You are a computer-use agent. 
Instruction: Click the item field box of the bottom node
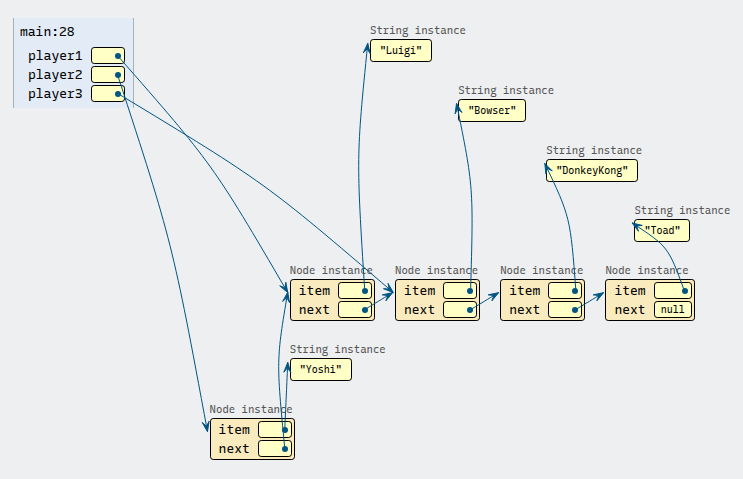[x=274, y=430]
